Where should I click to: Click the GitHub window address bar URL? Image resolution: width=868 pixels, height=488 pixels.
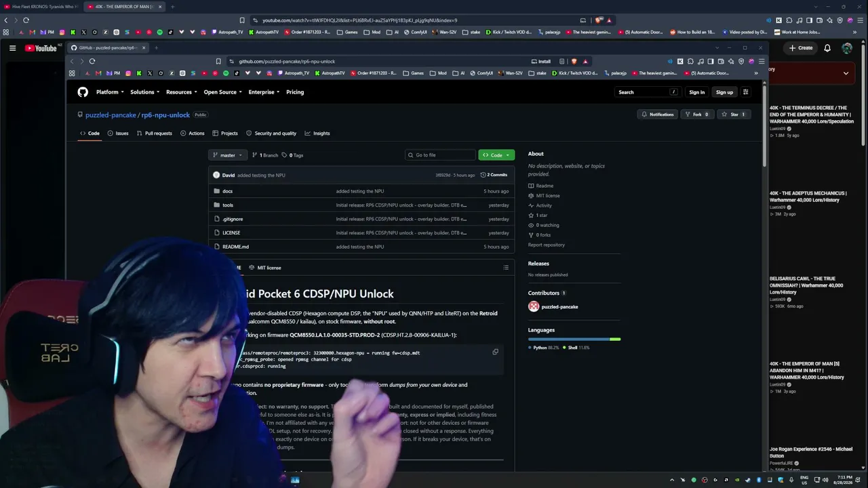(287, 62)
